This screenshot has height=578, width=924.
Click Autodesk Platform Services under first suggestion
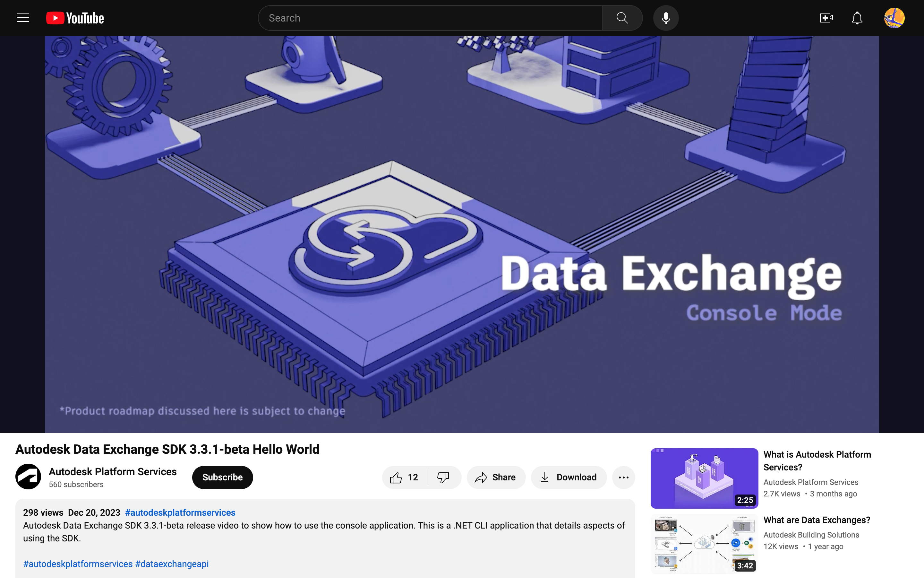tap(811, 482)
